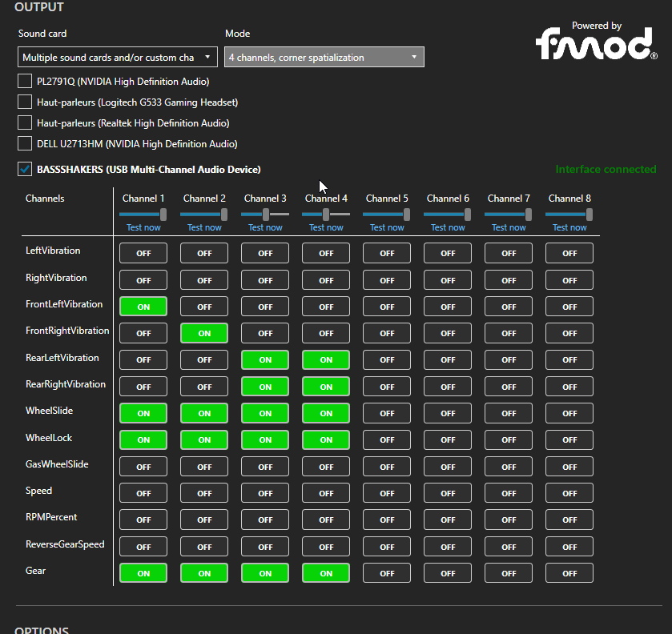This screenshot has width=672, height=634.
Task: Click the 'WheelSlide' row label
Action: pyautogui.click(x=50, y=411)
